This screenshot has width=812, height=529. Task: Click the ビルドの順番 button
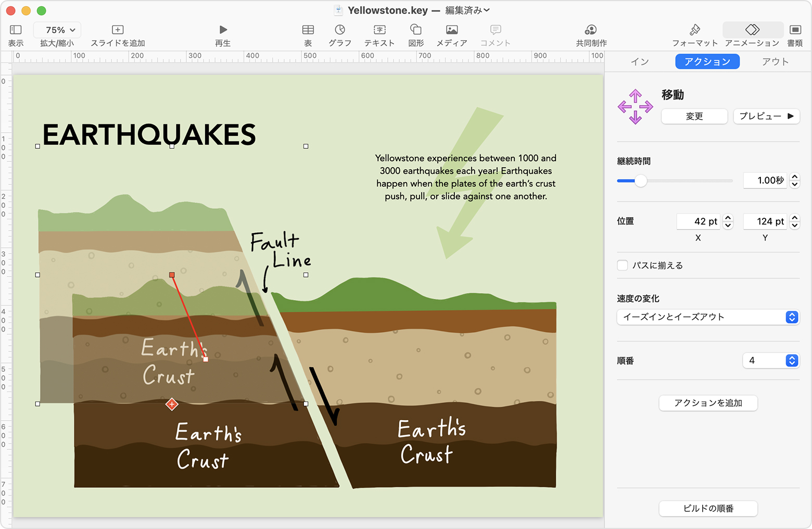[x=708, y=509]
